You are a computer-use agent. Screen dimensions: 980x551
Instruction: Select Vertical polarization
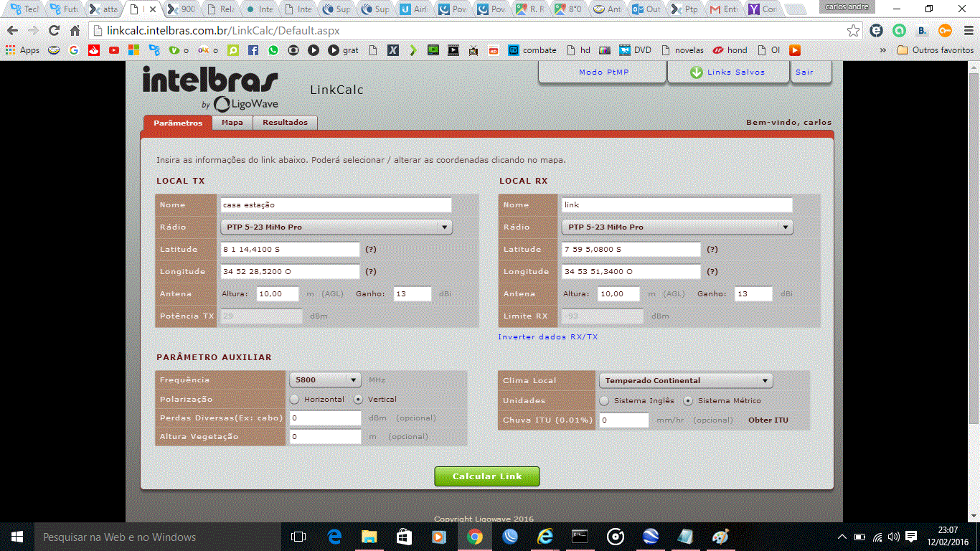coord(358,400)
